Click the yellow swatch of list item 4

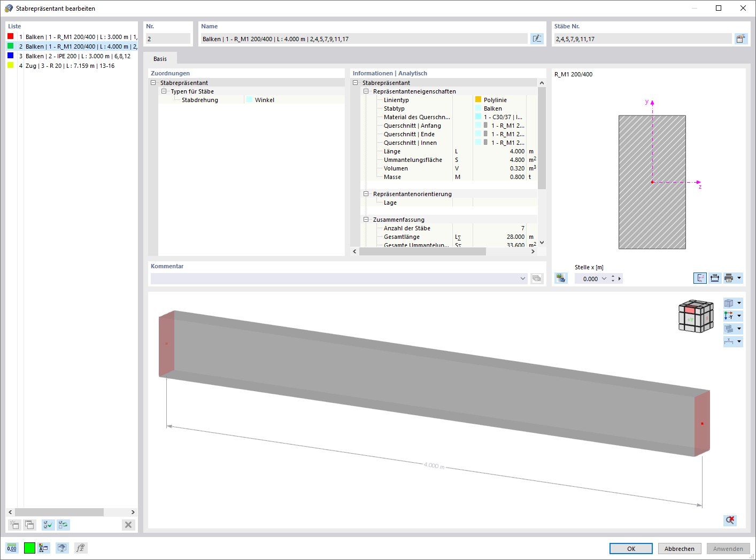coord(10,65)
